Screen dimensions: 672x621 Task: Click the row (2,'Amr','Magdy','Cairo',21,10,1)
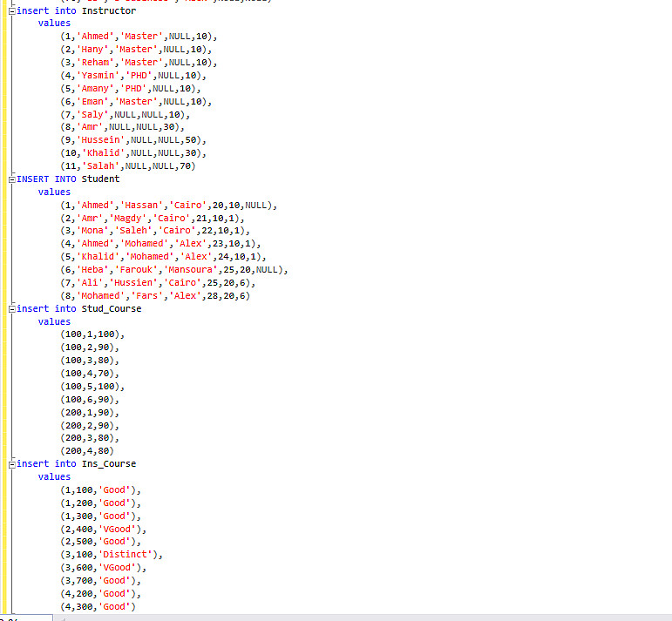153,219
